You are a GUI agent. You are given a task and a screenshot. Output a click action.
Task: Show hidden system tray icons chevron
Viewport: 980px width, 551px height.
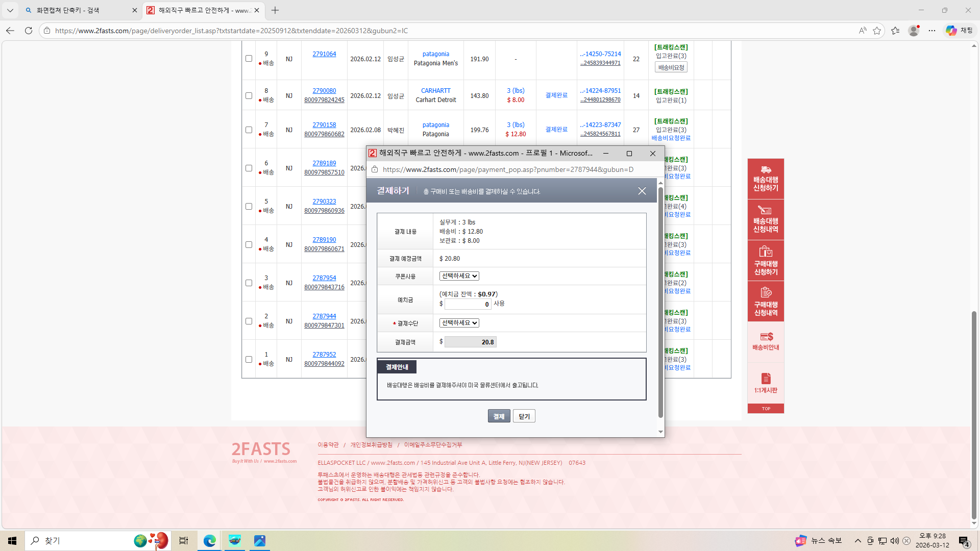pyautogui.click(x=857, y=541)
